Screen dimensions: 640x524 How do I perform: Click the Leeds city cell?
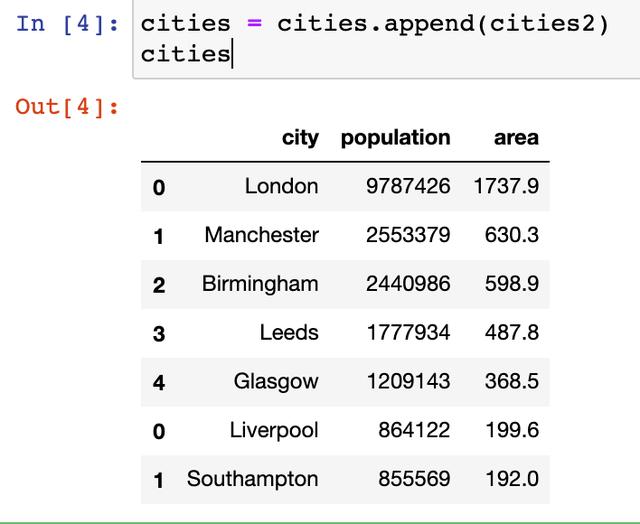tap(289, 333)
